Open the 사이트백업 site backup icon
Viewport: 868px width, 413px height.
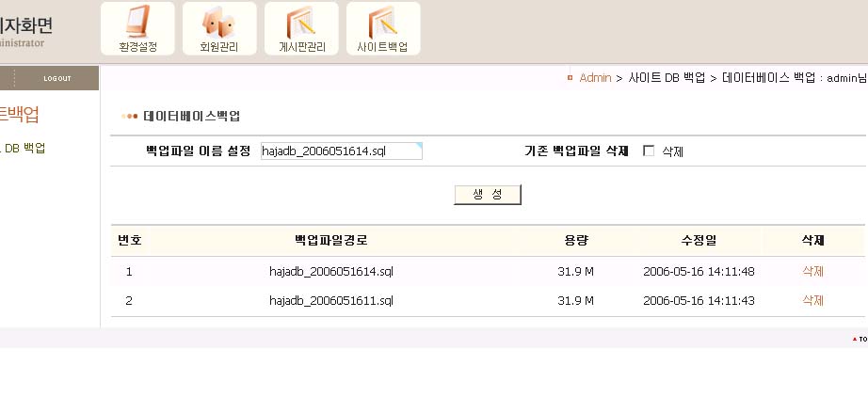(383, 28)
